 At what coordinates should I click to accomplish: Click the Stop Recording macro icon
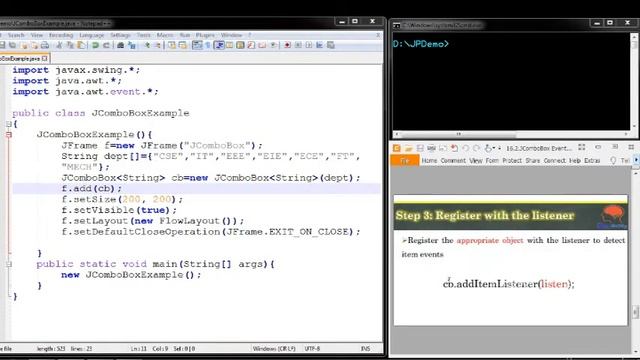298,45
